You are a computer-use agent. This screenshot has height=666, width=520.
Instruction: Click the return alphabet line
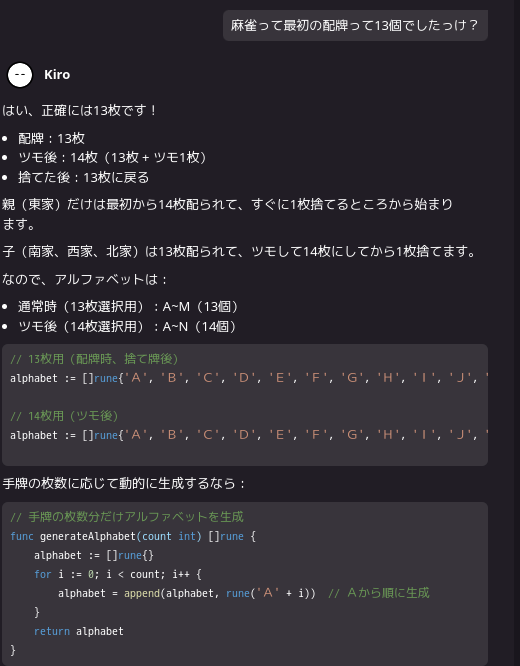coord(79,631)
